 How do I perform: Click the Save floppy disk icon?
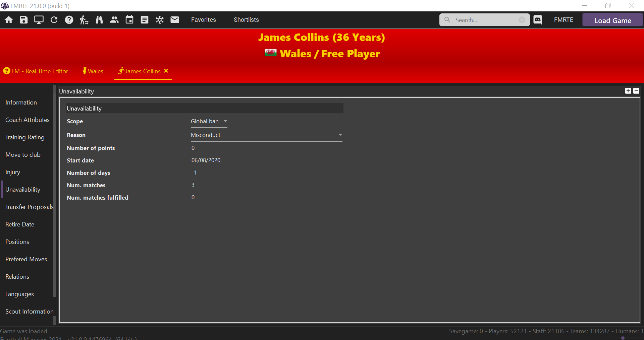coord(23,20)
